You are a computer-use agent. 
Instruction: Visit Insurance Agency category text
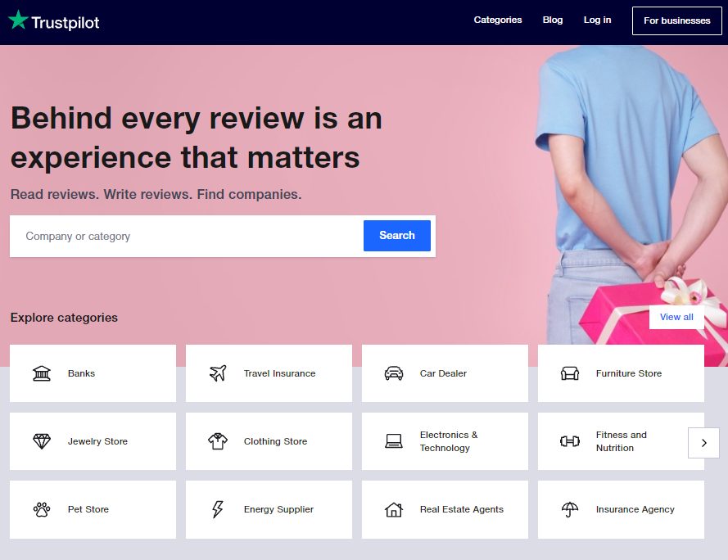tap(635, 509)
